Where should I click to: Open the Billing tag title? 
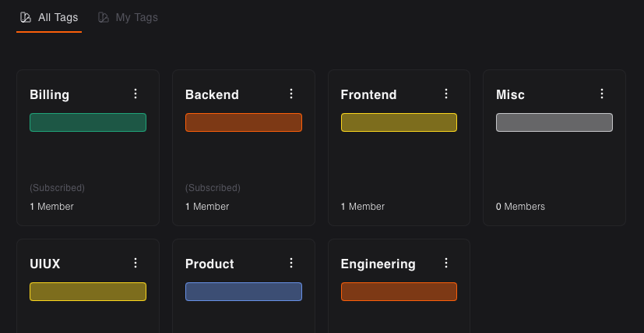click(x=49, y=95)
